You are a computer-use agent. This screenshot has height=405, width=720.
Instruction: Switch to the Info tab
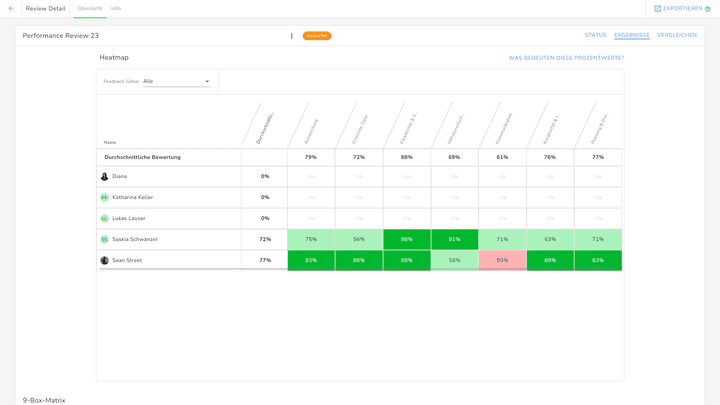tap(116, 8)
